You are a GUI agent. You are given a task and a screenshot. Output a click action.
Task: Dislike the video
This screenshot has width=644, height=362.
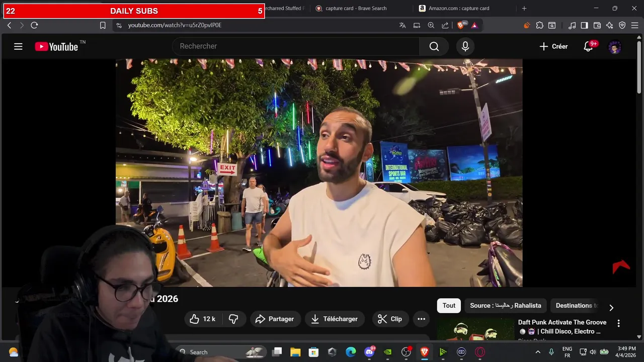click(x=233, y=319)
